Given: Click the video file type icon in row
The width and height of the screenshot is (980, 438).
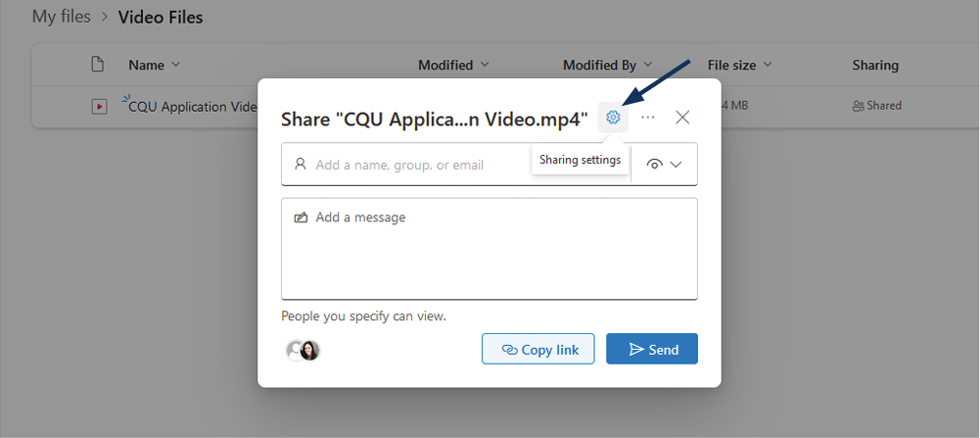Looking at the screenshot, I should 99,107.
